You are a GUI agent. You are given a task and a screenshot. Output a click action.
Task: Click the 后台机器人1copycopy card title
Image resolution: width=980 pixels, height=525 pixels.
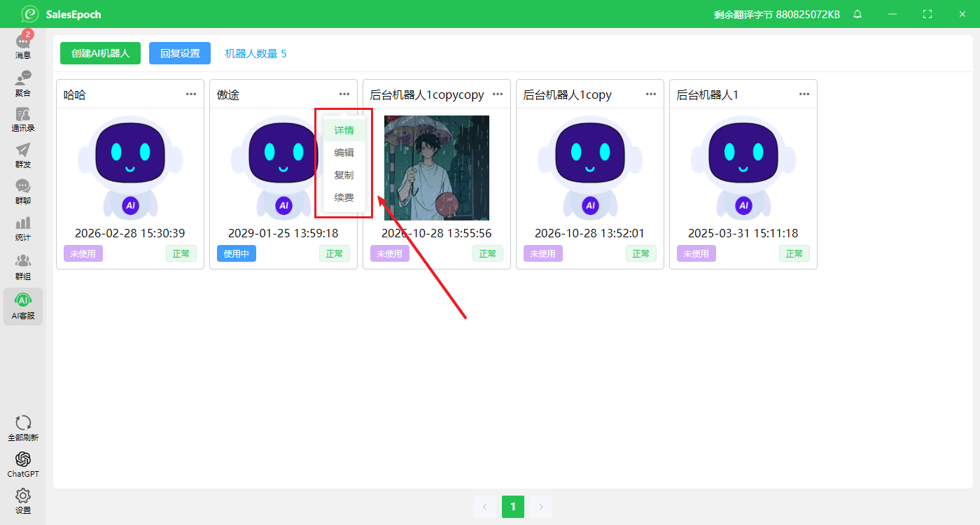coord(427,94)
